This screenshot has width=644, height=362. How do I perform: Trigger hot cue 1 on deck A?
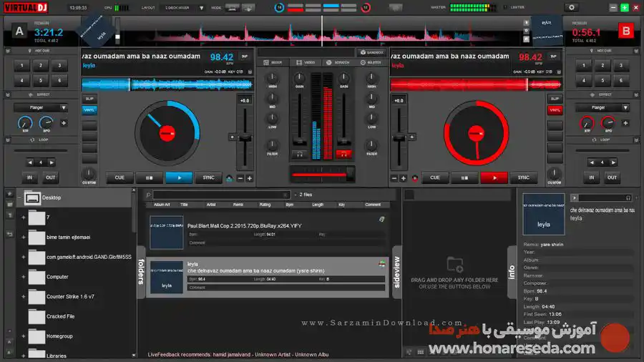tap(21, 66)
